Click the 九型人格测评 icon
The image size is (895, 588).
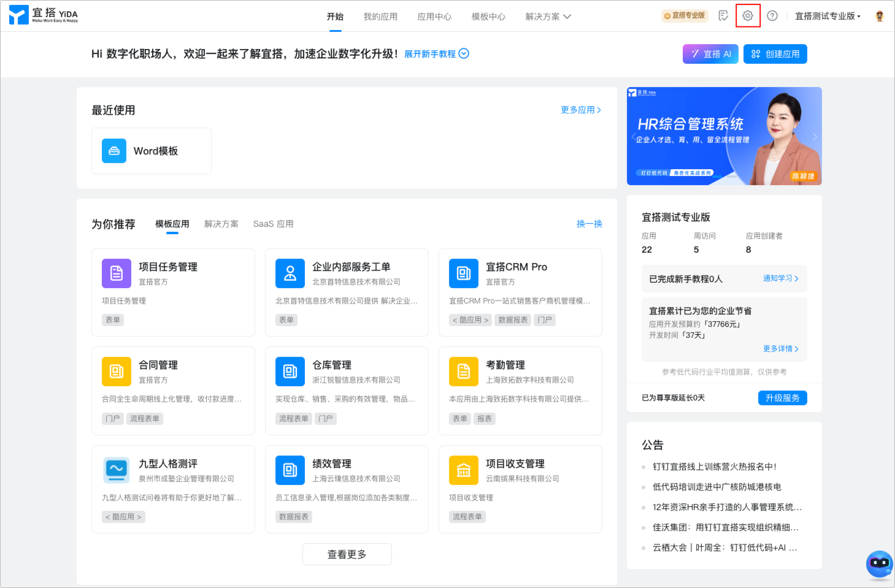coord(117,470)
